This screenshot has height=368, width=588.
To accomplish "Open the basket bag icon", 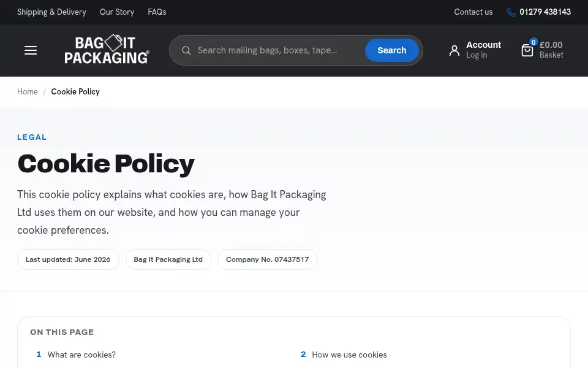I will tap(527, 50).
